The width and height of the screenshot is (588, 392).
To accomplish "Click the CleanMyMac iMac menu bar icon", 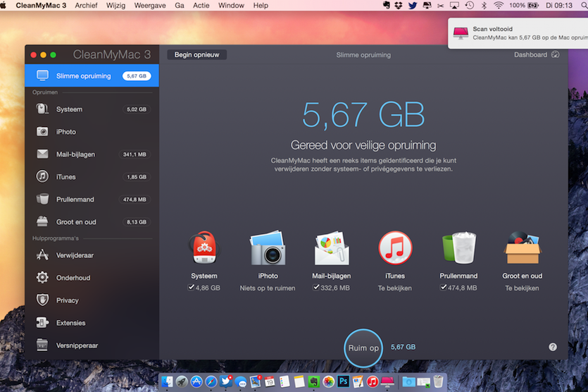I will 427,5.
